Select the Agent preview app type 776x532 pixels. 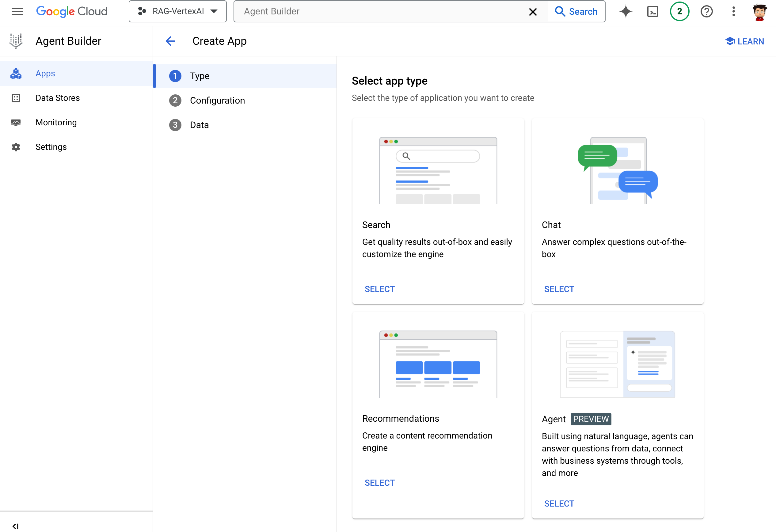click(559, 503)
